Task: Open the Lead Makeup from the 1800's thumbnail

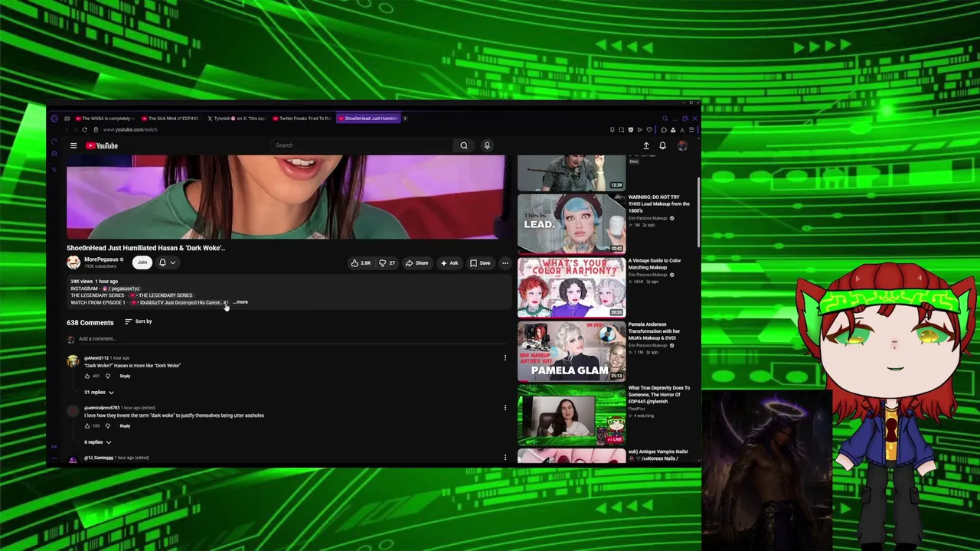Action: pos(572,223)
